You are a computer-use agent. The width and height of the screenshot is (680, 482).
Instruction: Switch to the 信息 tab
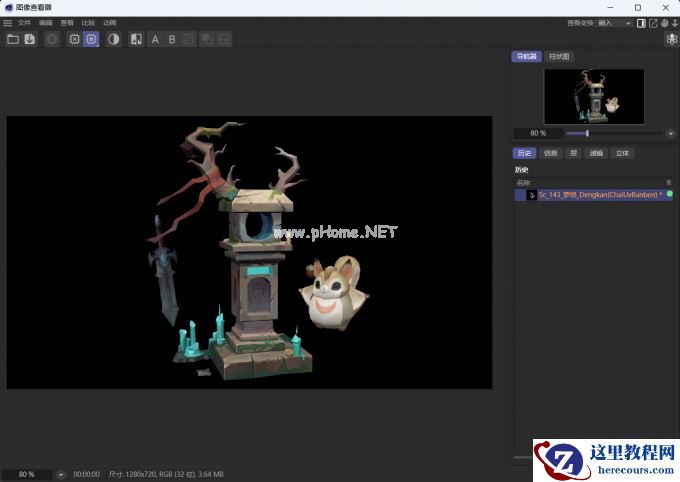click(x=550, y=153)
